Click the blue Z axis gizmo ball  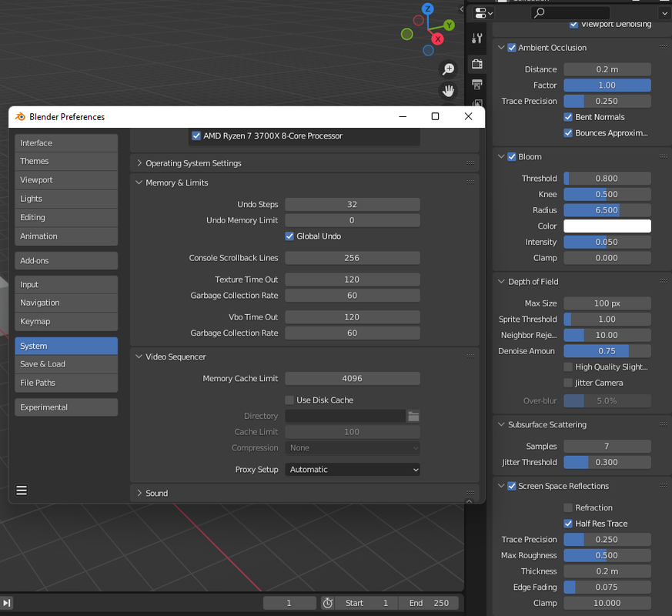(428, 8)
